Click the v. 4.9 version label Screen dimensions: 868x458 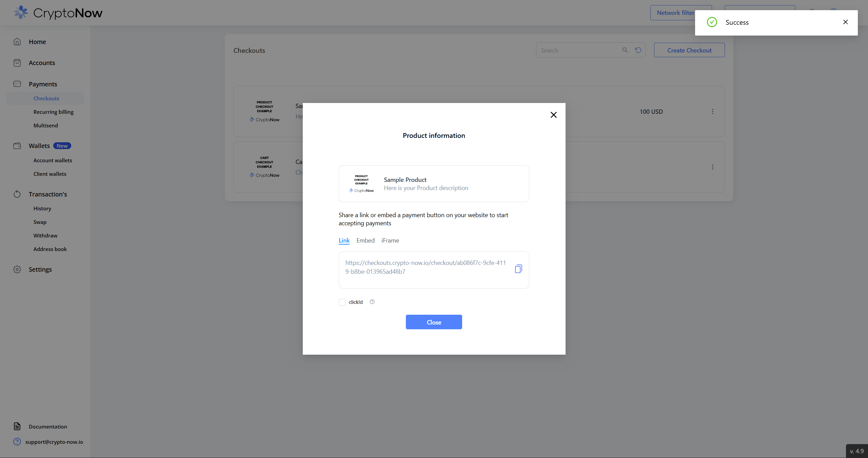[x=857, y=451]
